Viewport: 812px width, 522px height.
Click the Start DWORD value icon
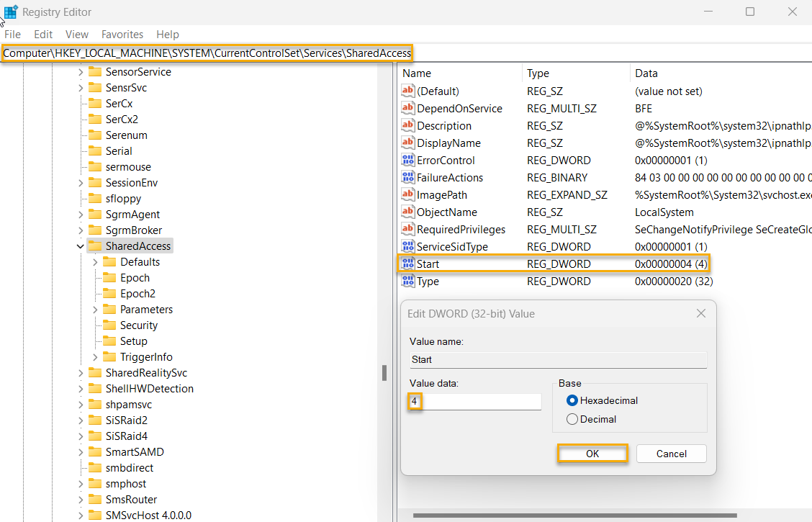(x=408, y=264)
